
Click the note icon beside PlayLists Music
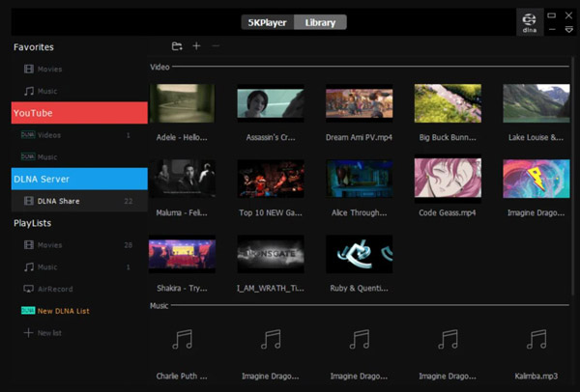pyautogui.click(x=29, y=266)
